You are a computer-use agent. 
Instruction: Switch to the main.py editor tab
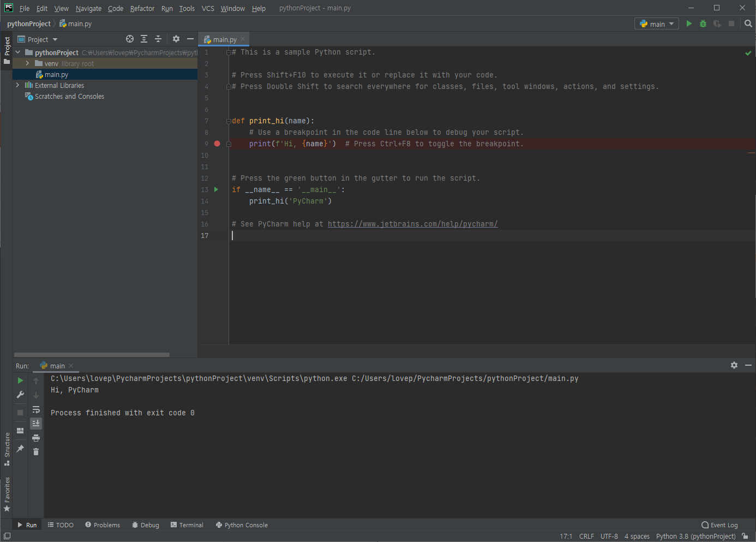(223, 39)
